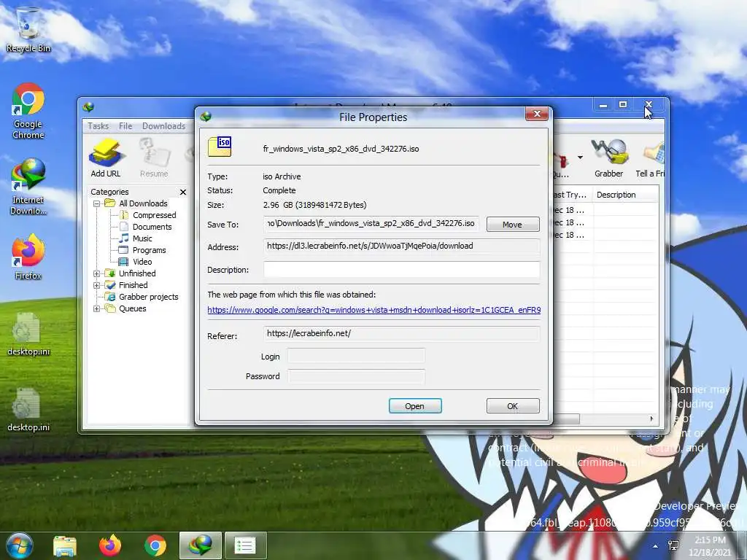Click the Tell a Friend toolbar icon
747x560 pixels.
[x=651, y=158]
